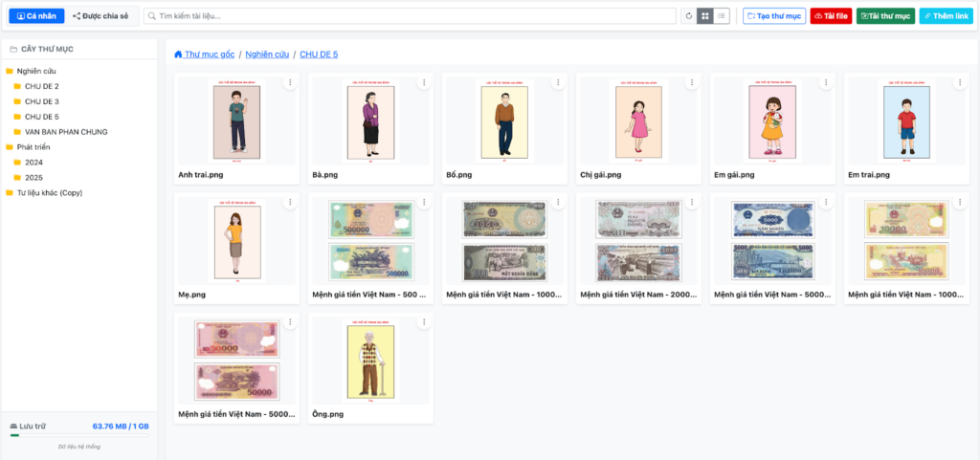Screen dimensions: 980x460
Task: Switch to grid view layout
Action: tap(705, 16)
